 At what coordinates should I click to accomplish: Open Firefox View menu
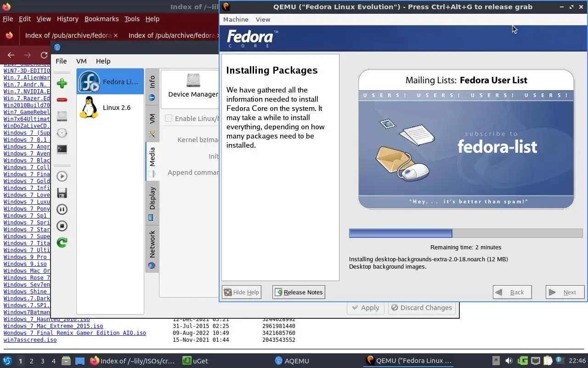(x=44, y=19)
